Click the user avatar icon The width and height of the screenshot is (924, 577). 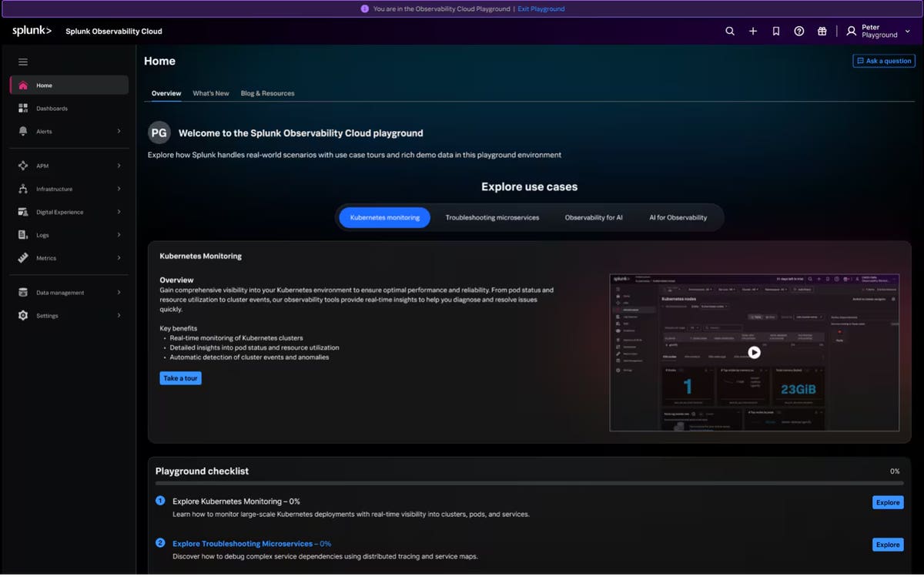tap(851, 31)
